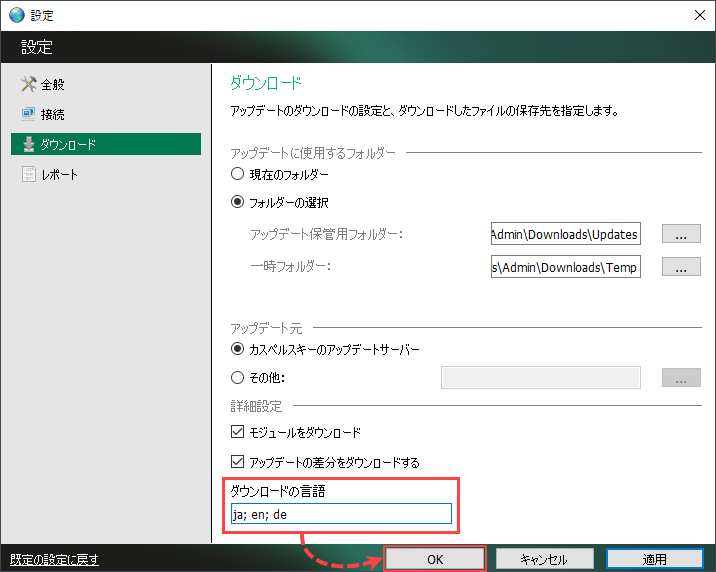Confirm settings with OK button
This screenshot has width=716, height=572.
435,559
